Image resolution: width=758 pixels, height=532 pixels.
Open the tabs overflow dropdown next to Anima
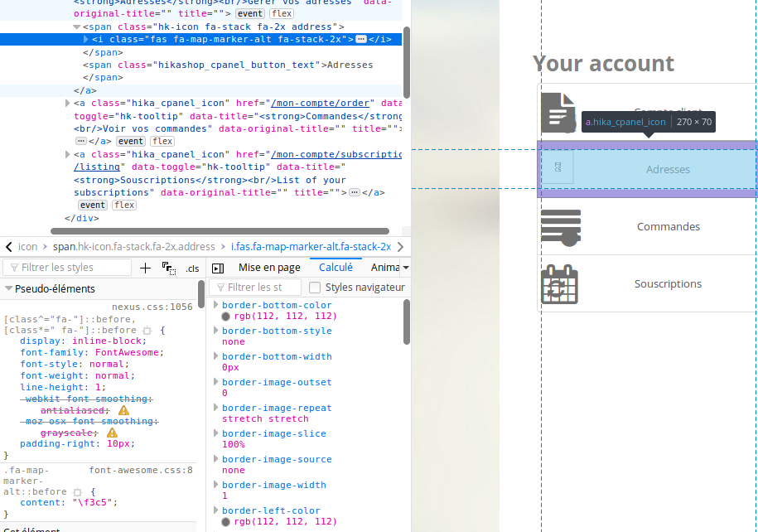[405, 268]
